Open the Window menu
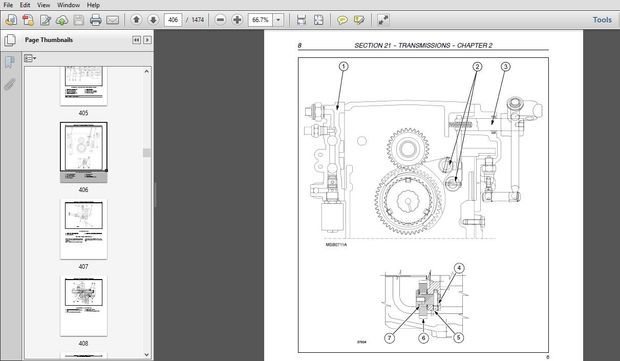The image size is (620, 361). click(68, 5)
